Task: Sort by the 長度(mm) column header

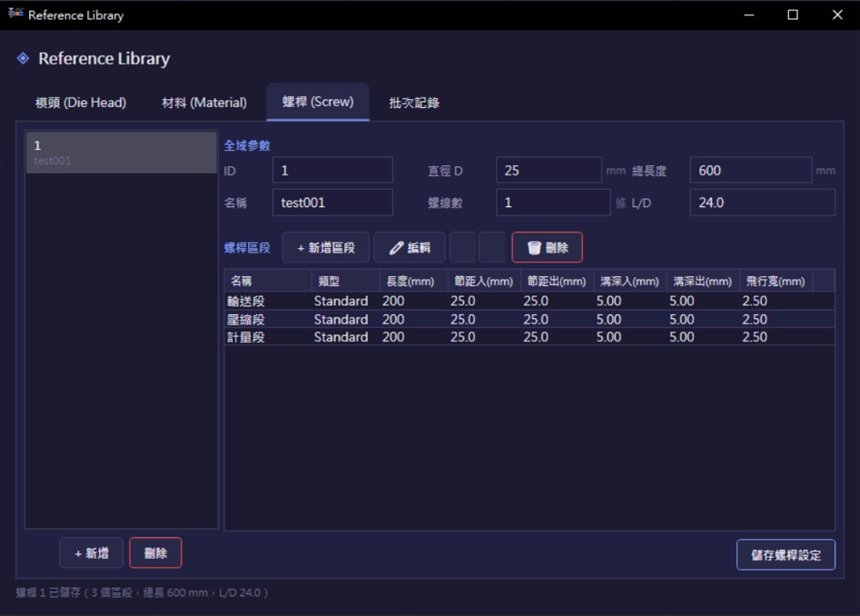Action: point(413,281)
